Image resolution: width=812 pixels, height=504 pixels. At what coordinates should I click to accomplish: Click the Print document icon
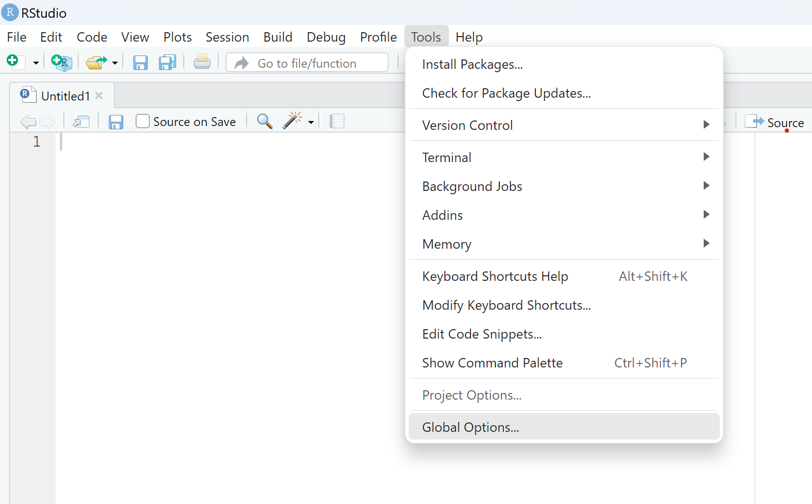pos(202,62)
